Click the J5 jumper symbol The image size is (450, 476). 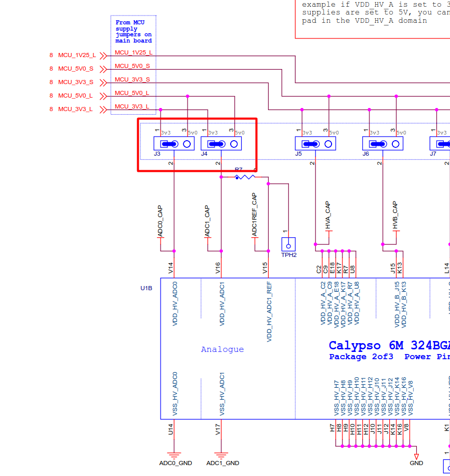pos(315,144)
